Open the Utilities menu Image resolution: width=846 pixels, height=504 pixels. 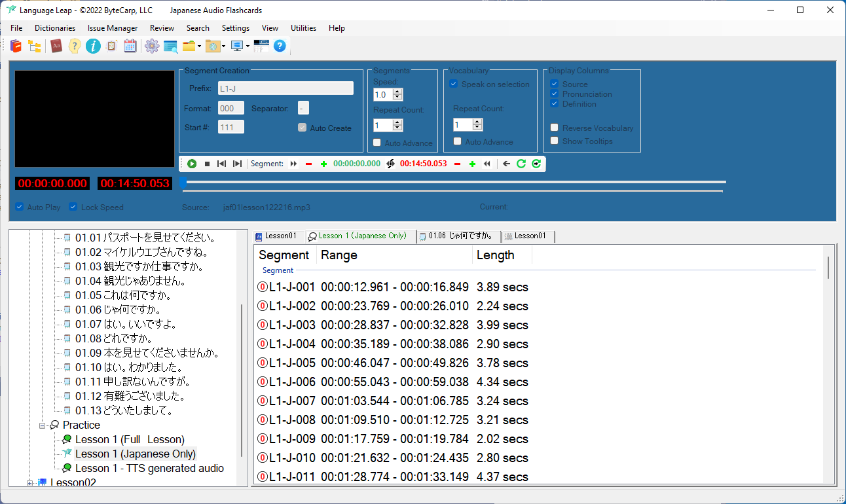pyautogui.click(x=303, y=28)
